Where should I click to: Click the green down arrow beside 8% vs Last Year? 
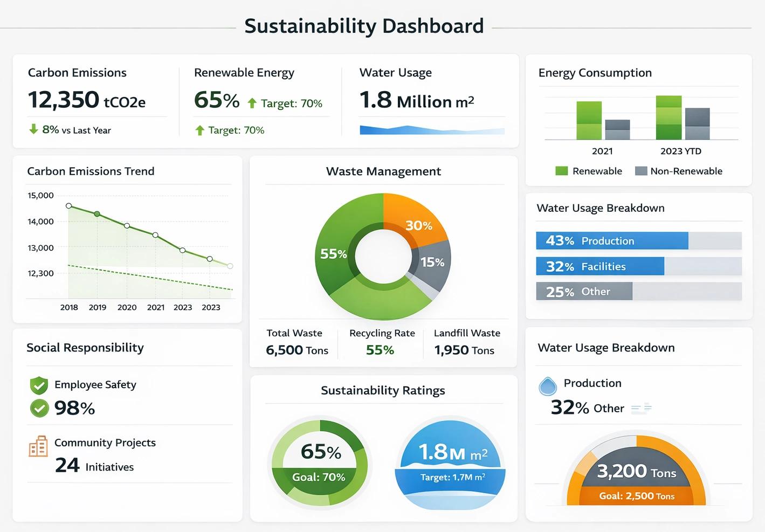[33, 129]
